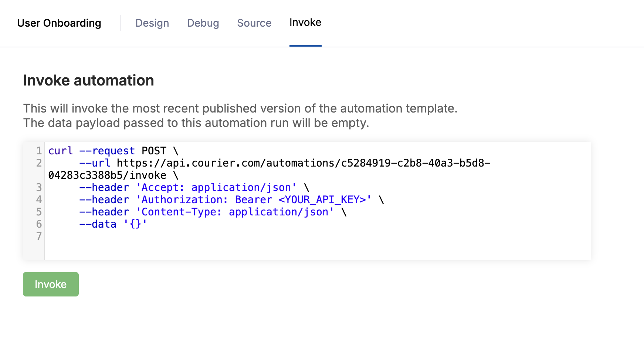The height and width of the screenshot is (342, 644).
Task: Click the Authorization Bearer header line
Action: 222,199
